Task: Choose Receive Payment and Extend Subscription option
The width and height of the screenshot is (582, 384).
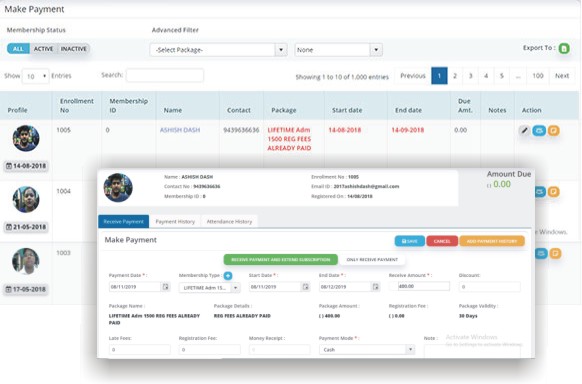Action: (x=281, y=259)
